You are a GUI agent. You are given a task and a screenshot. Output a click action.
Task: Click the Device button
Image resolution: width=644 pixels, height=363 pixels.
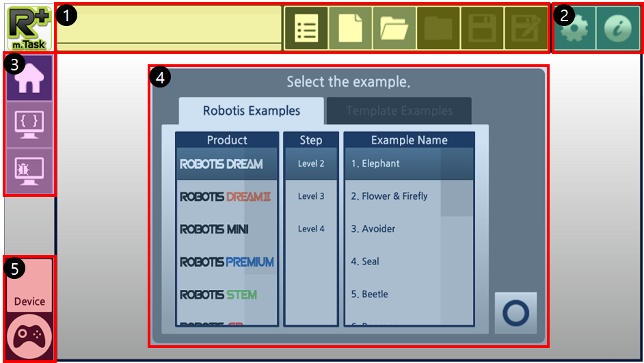(x=29, y=285)
